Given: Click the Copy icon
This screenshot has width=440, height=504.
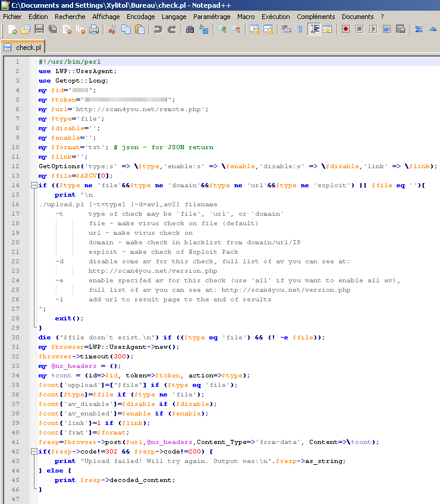Looking at the screenshot, I should [x=126, y=30].
